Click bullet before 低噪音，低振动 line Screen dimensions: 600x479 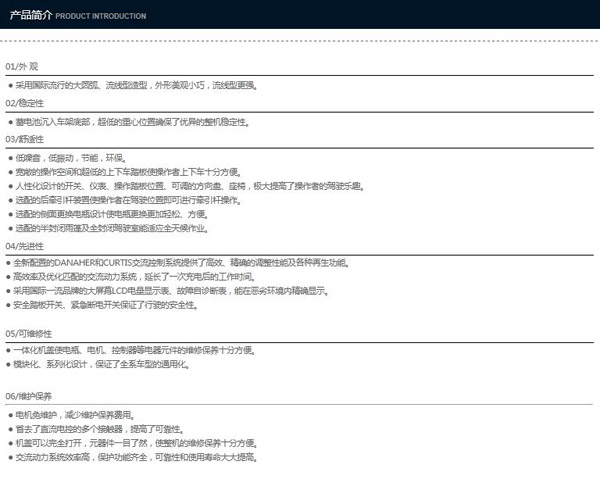point(9,158)
